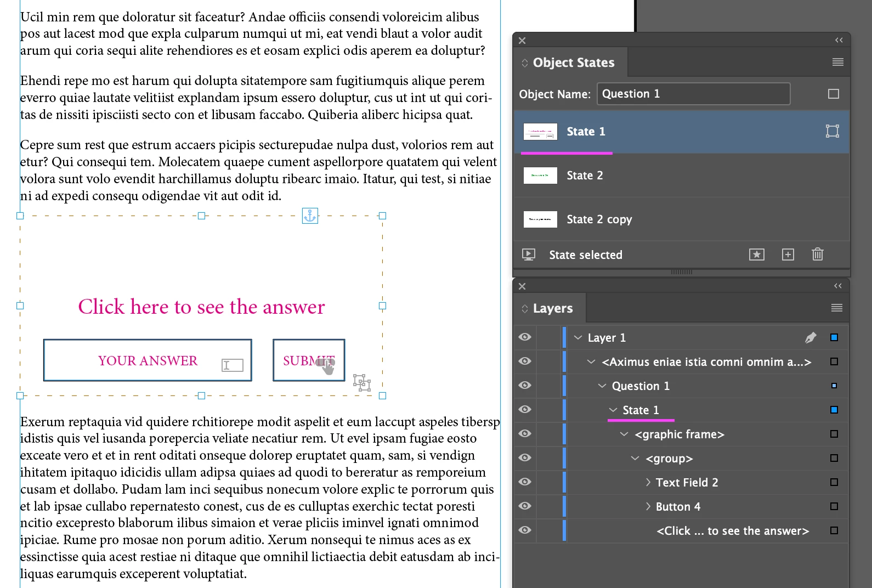Hide Layer 1 visibility eye
Viewport: 872px width, 588px height.
click(x=525, y=337)
